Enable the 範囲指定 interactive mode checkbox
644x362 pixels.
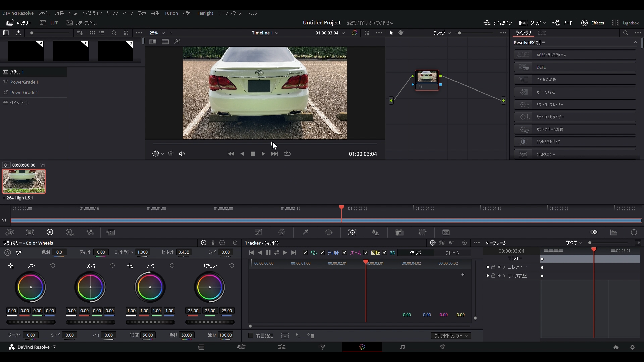point(251,336)
